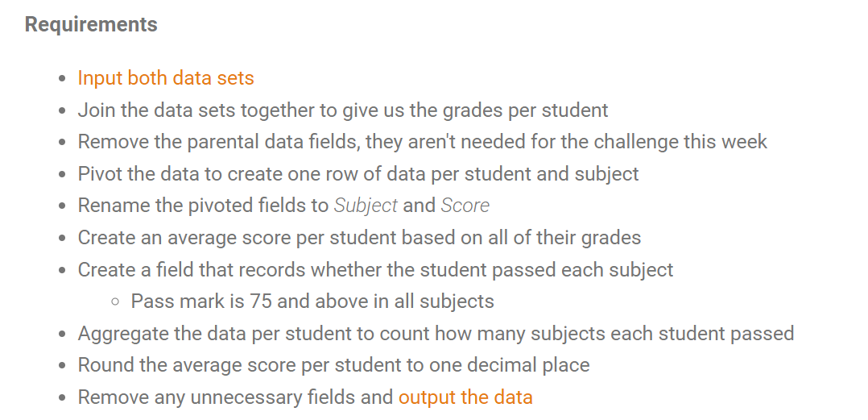
Task: Click the Requirements heading
Action: coord(91,24)
